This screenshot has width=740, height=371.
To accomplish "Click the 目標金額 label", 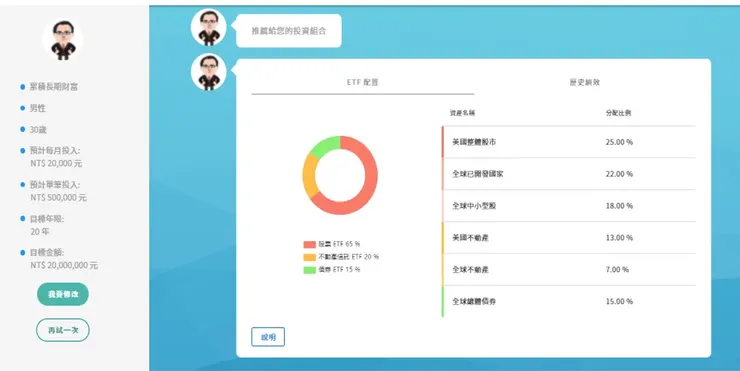I will [47, 253].
